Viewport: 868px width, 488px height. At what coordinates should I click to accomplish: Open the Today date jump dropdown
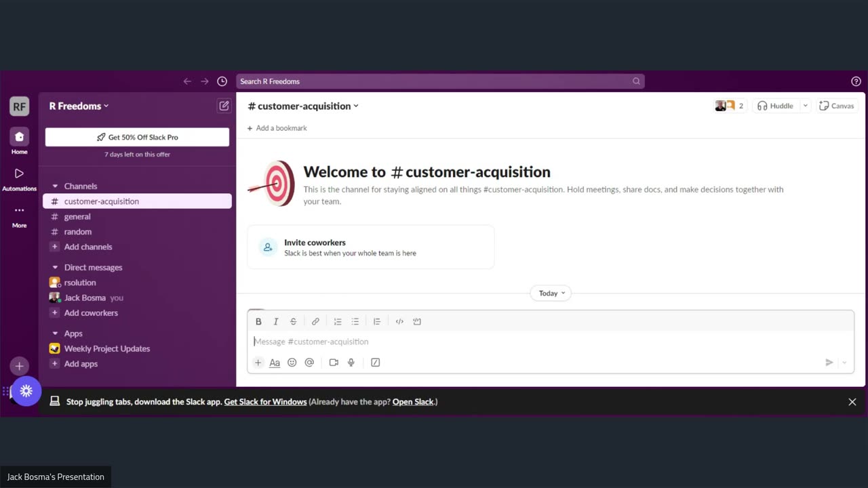click(x=551, y=293)
